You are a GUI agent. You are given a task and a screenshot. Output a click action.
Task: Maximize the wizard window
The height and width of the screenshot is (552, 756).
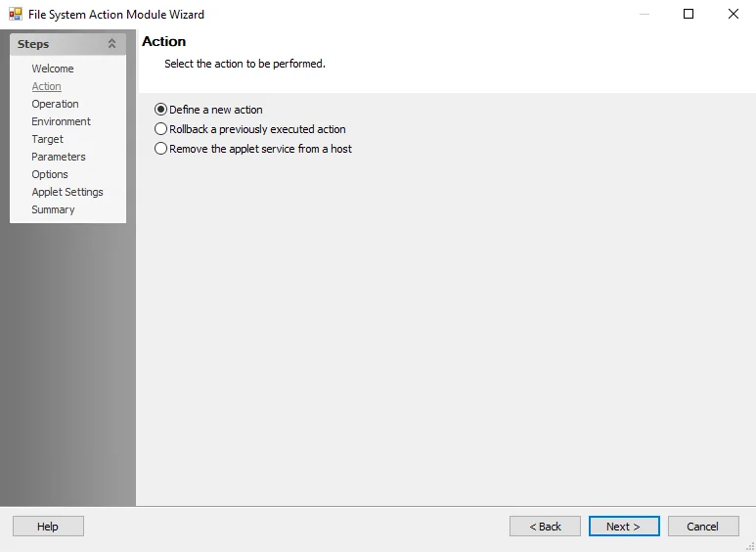point(689,14)
